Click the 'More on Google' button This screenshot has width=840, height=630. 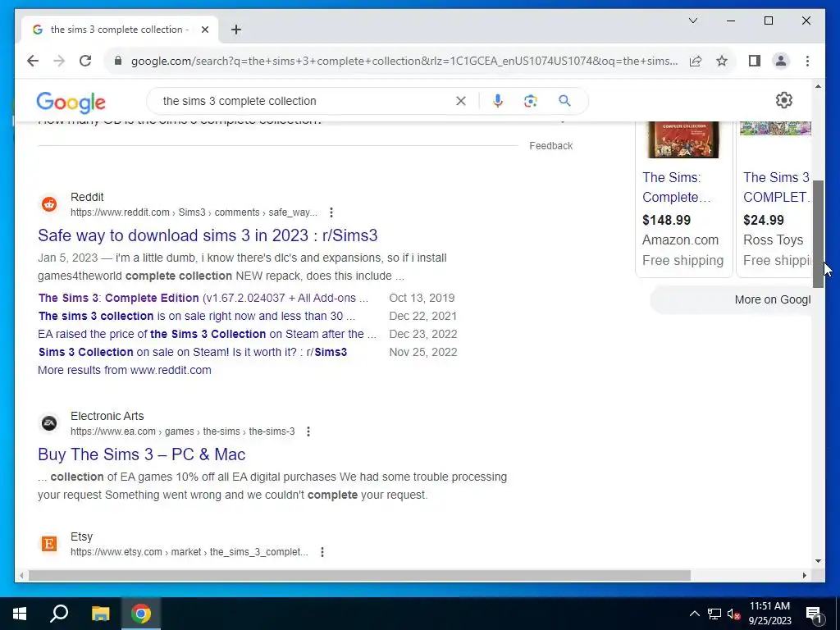[732, 299]
